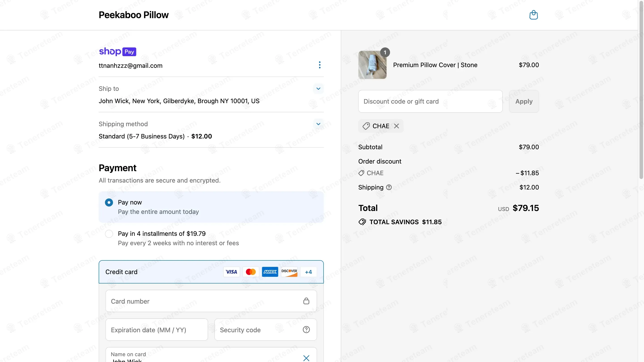Click the Mastercard logo
Image resolution: width=644 pixels, height=362 pixels.
(251, 272)
